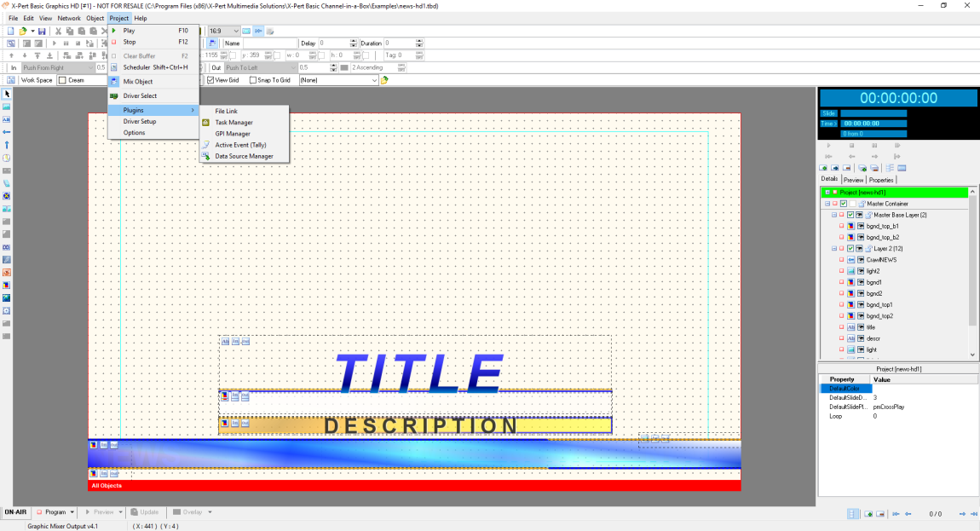Open the Program dropdown arrow in status bar
The width and height of the screenshot is (980, 531).
click(x=72, y=512)
